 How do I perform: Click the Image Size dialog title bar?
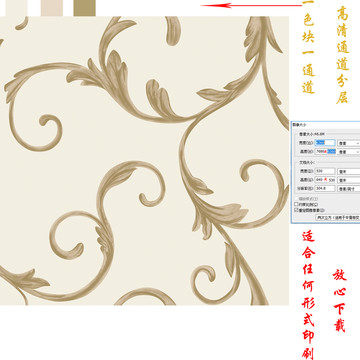325,124
